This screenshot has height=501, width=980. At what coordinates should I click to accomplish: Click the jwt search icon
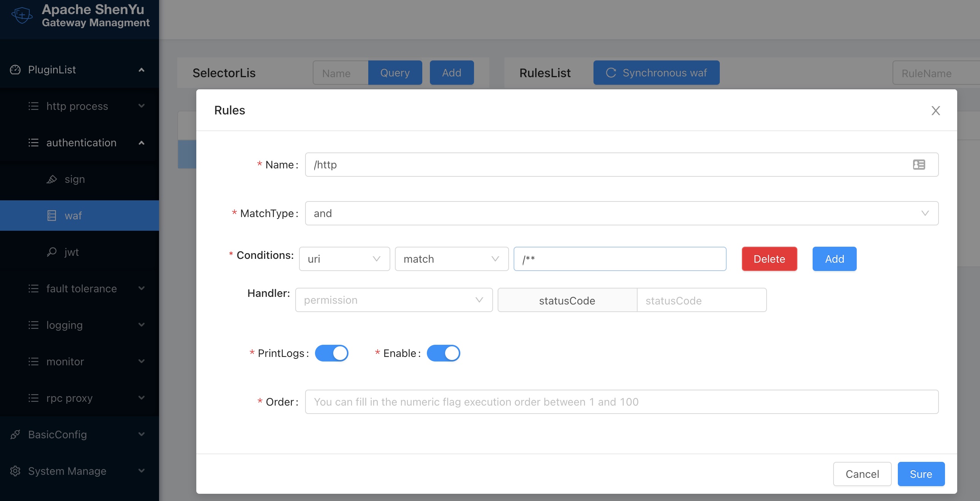(52, 252)
